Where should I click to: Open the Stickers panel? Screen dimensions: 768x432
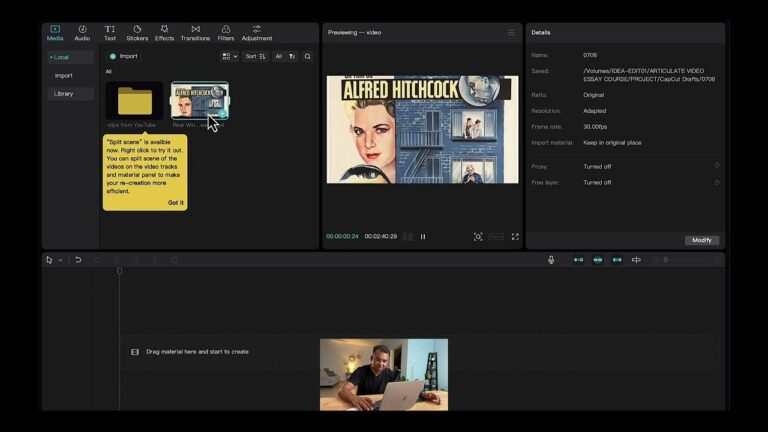pos(137,33)
